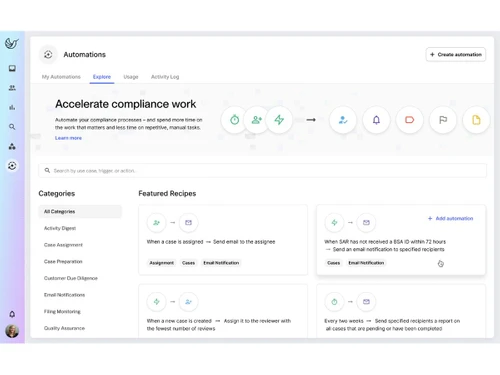Open the 'Every two weeks' recipe text
500x375 pixels.
click(392, 325)
